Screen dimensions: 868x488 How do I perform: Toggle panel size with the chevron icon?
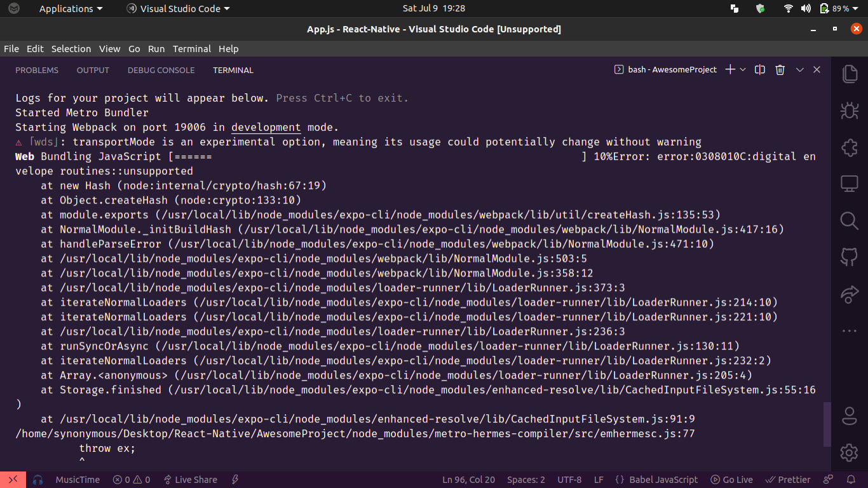(x=800, y=70)
